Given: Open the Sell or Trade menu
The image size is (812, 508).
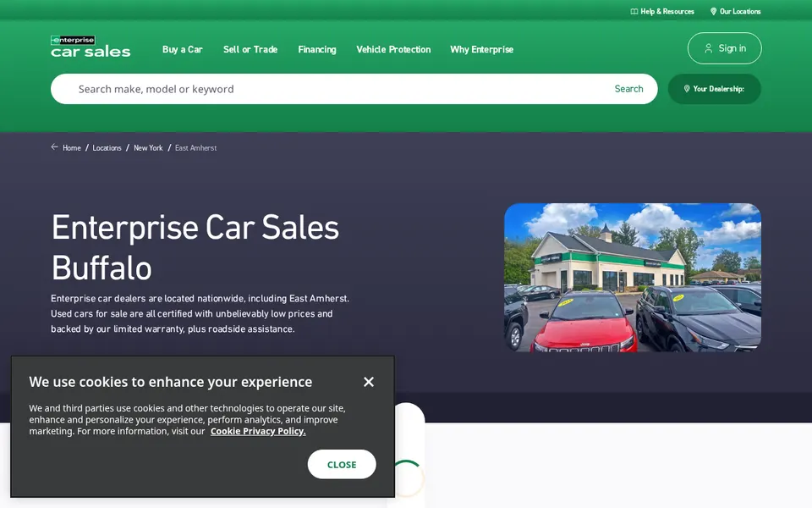Looking at the screenshot, I should pyautogui.click(x=250, y=49).
